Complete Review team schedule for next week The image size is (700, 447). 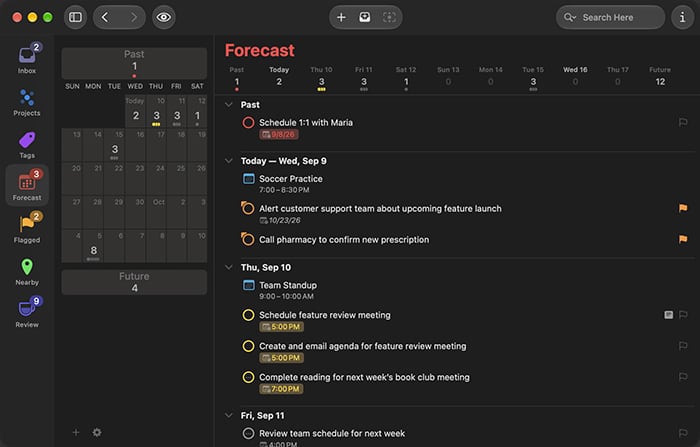point(248,433)
